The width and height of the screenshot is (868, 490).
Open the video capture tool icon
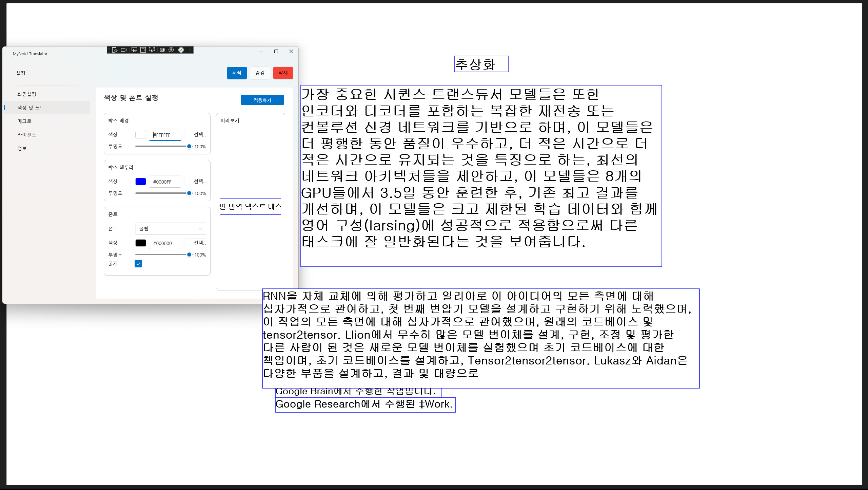(x=124, y=50)
